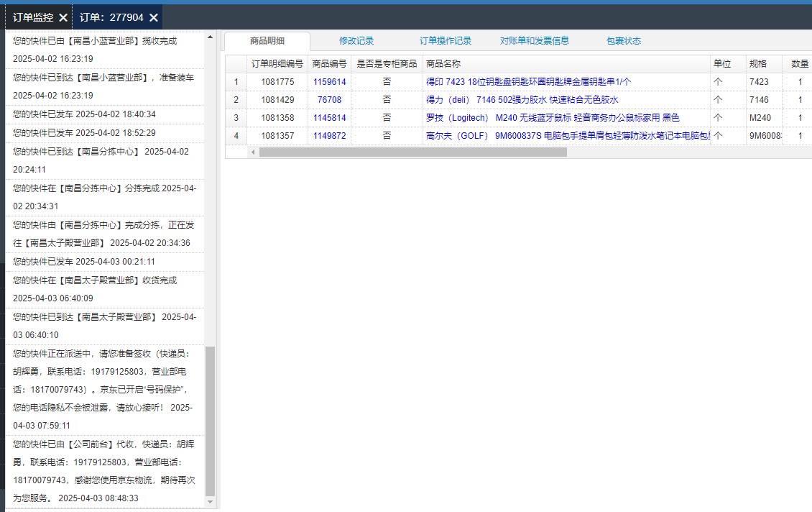Click the 规格 cell showing 9M6008
Screen dimensions: 812x512
(x=764, y=136)
